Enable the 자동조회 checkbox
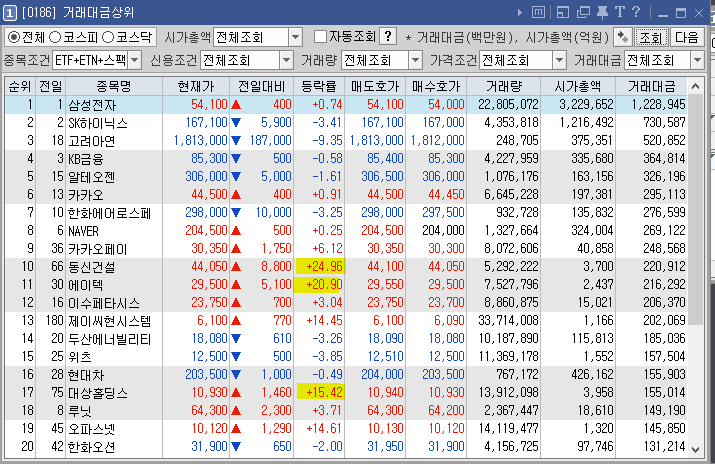Viewport: 715px width, 464px height. point(321,36)
